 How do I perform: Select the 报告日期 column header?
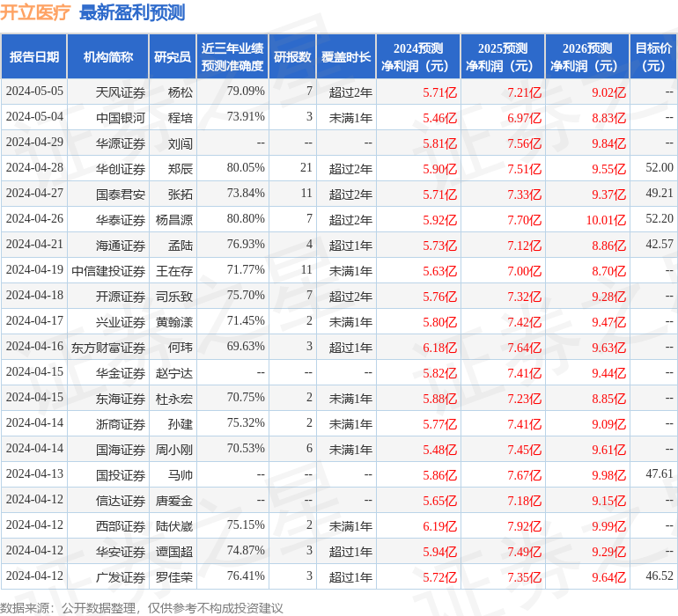click(x=33, y=56)
